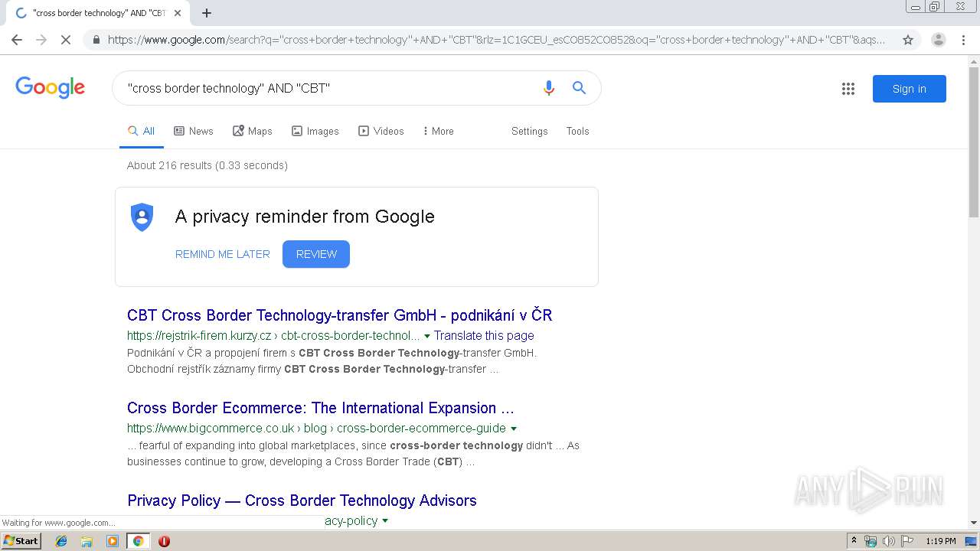
Task: Open the Action Center flag icon
Action: (x=907, y=541)
